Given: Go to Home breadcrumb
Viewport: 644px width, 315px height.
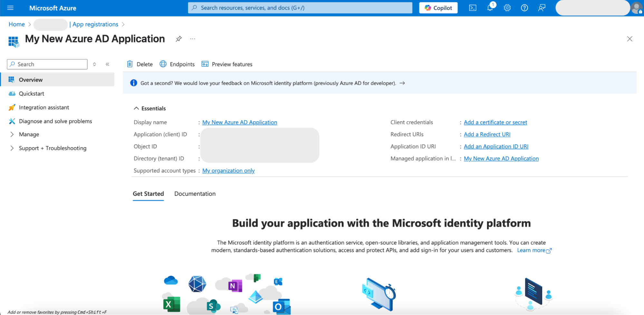Looking at the screenshot, I should pyautogui.click(x=17, y=24).
